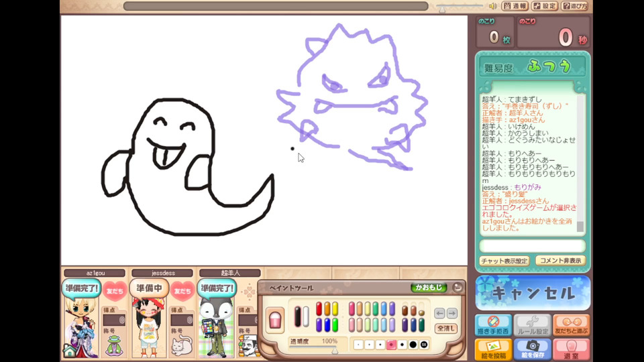
Task: Pick the bright green color swatch
Action: click(x=335, y=325)
